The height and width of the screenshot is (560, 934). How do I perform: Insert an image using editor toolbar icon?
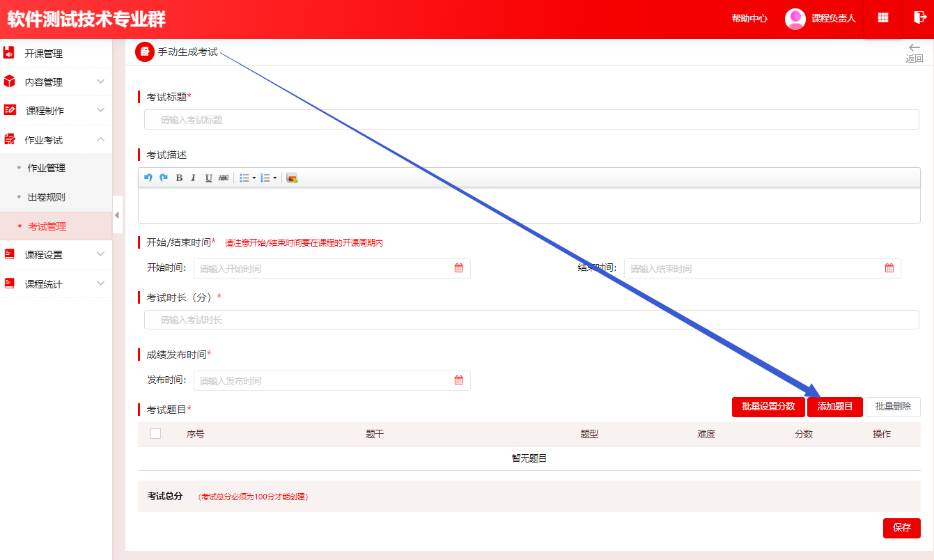tap(292, 178)
